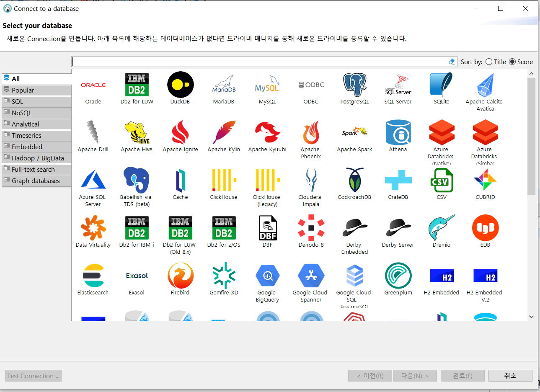Open Full-text search category
The image size is (540, 392).
36,169
